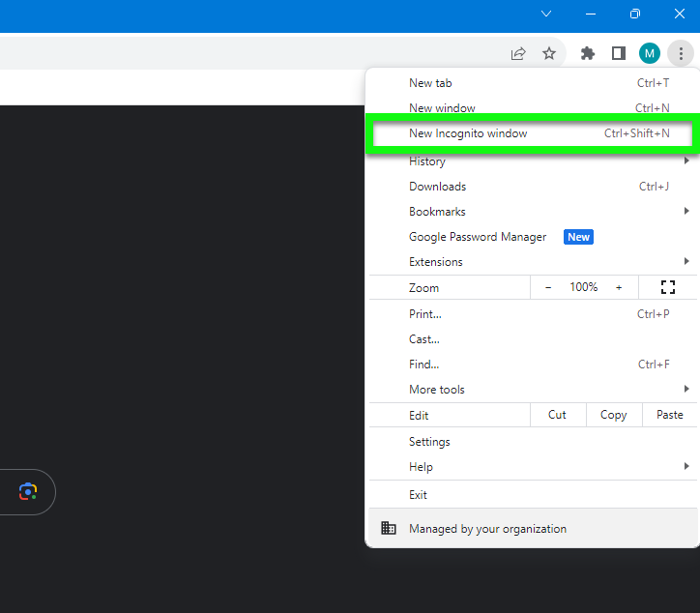Open Downloads from the menu
Image resolution: width=700 pixels, height=613 pixels.
click(x=532, y=187)
